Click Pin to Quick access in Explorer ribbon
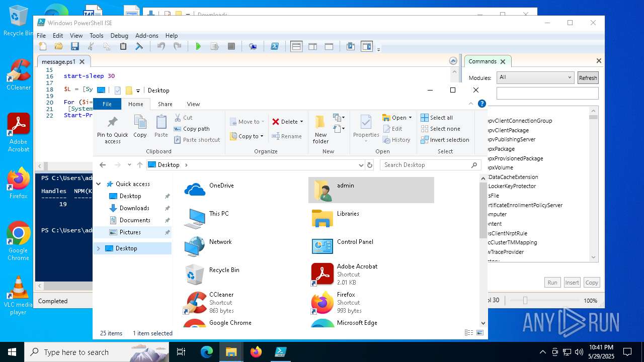Image resolution: width=644 pixels, height=362 pixels. point(113,129)
